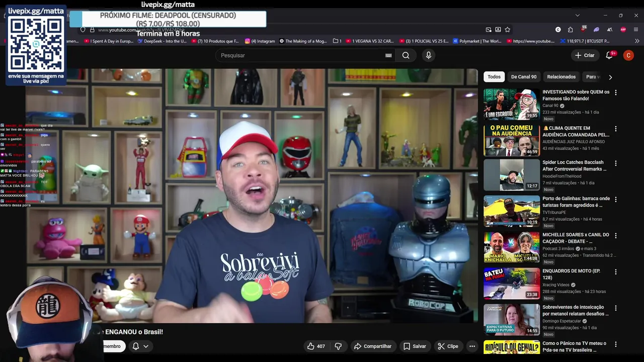Screen dimensions: 644x362
Task: Open The Making of a Mog bookmark
Action: point(303,41)
